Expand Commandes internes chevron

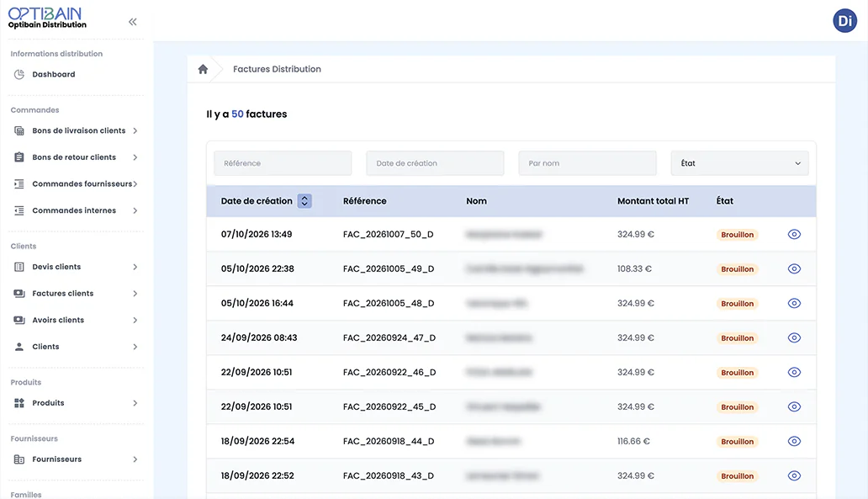click(x=135, y=210)
